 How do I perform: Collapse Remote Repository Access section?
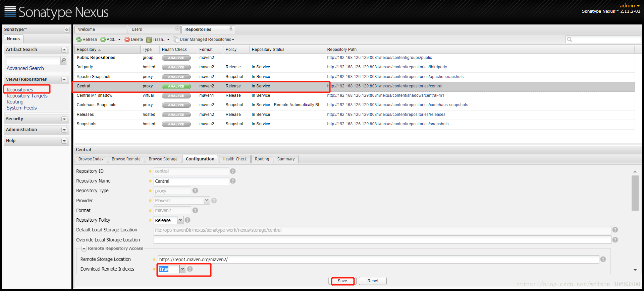tap(84, 248)
